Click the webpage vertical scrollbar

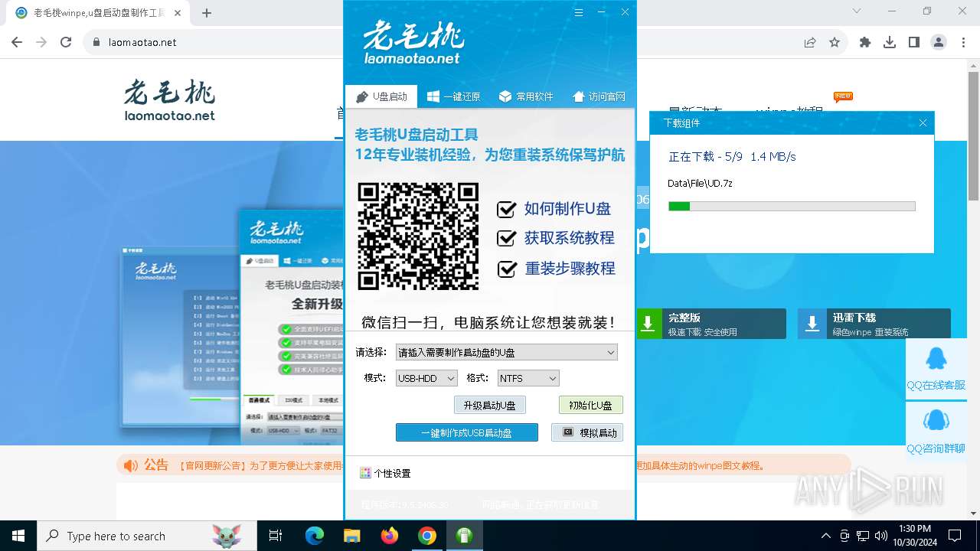coord(973,136)
